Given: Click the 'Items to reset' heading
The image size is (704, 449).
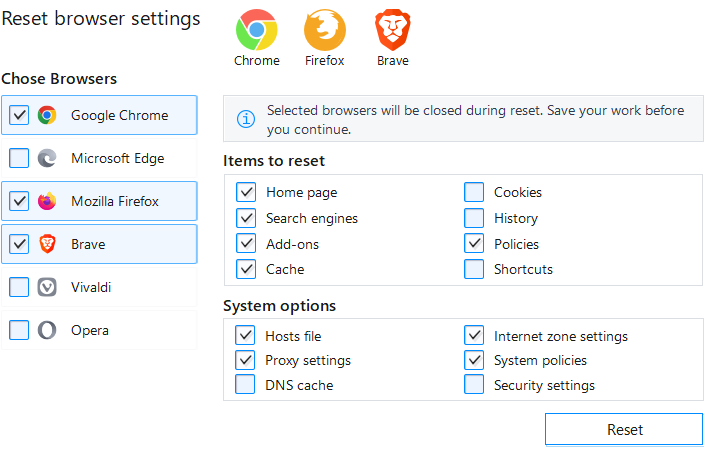Looking at the screenshot, I should 274,161.
